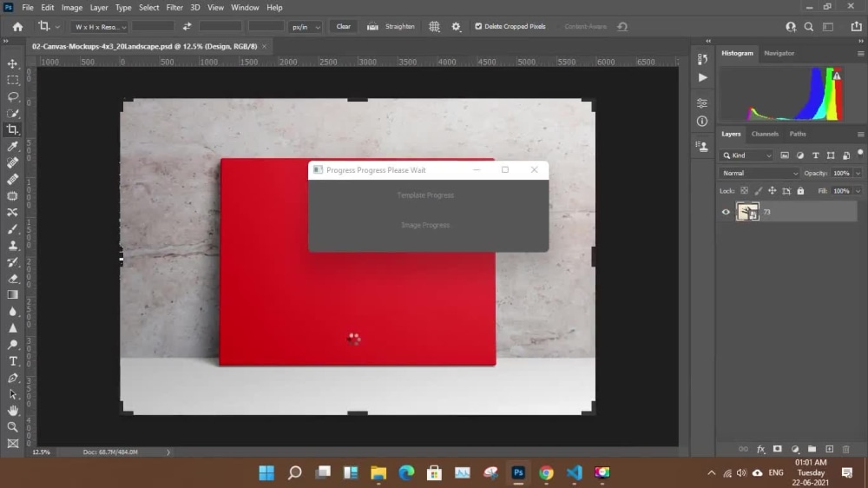Viewport: 868px width, 488px height.
Task: Select the Clone Stamp tool
Action: (x=13, y=246)
